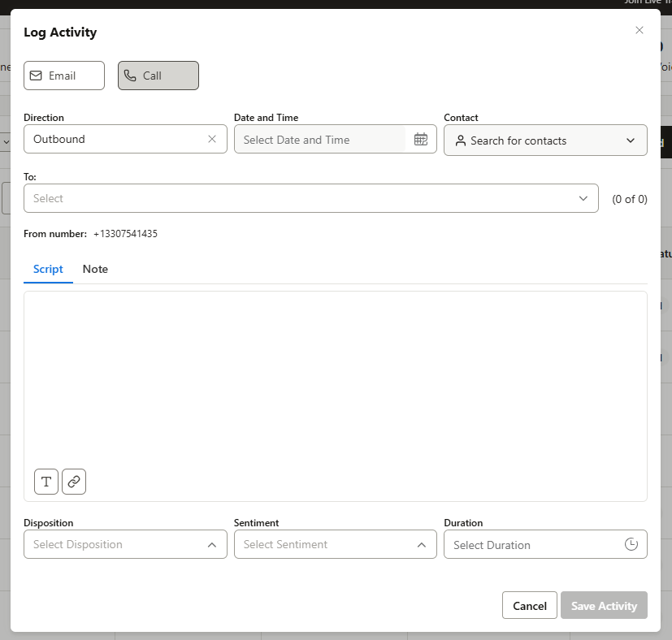The height and width of the screenshot is (640, 672).
Task: Click the Save Activity button
Action: coord(604,605)
